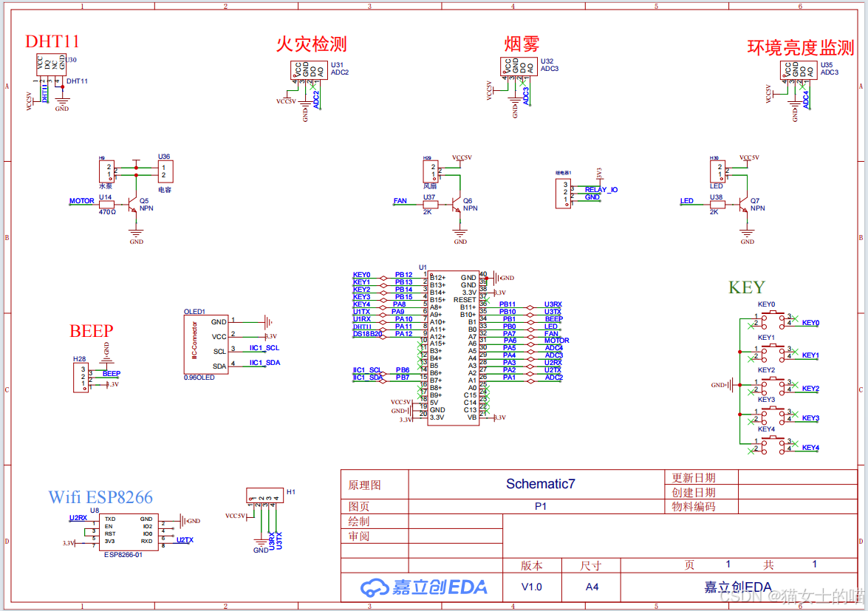This screenshot has height=611, width=868.
Task: Click the DS18B20 net label
Action: [368, 334]
